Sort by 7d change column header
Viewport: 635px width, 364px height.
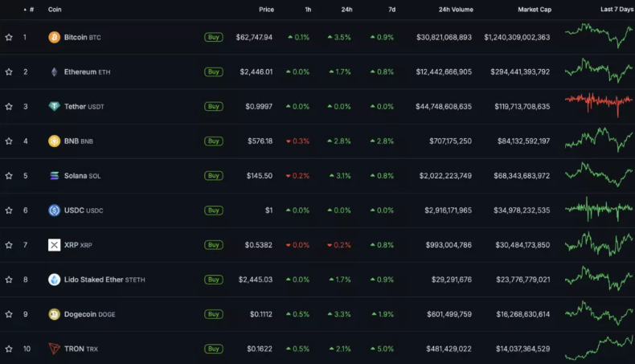click(x=391, y=10)
